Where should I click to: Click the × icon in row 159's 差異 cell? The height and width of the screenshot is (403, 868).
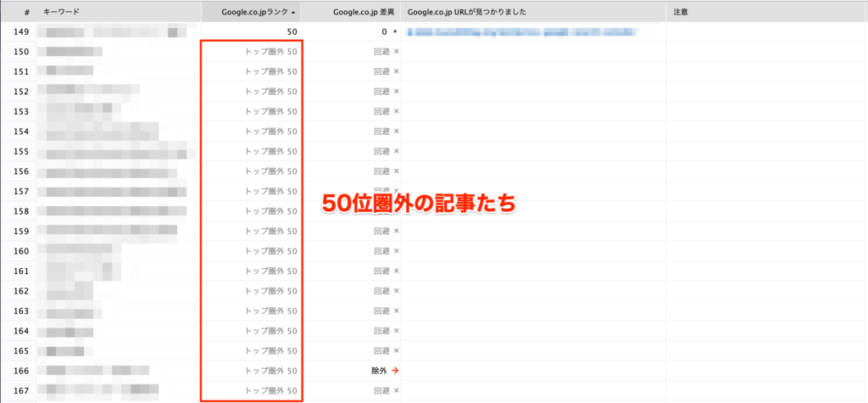(396, 231)
